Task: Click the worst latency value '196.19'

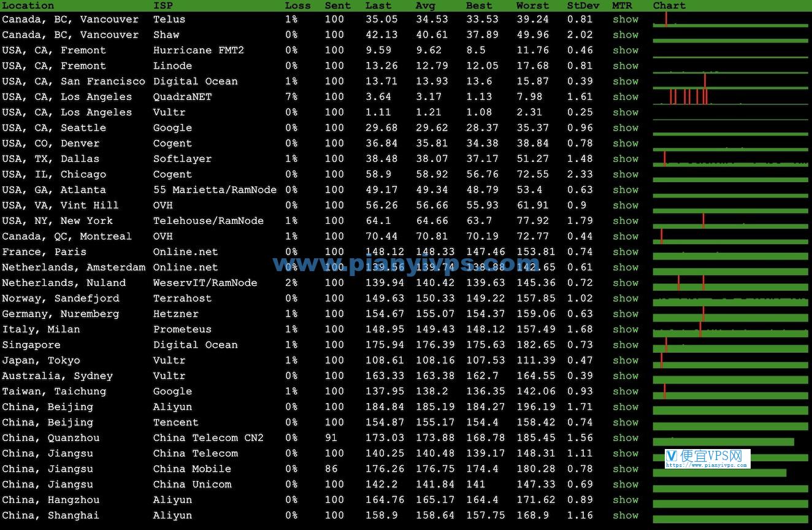Action: 536,407
